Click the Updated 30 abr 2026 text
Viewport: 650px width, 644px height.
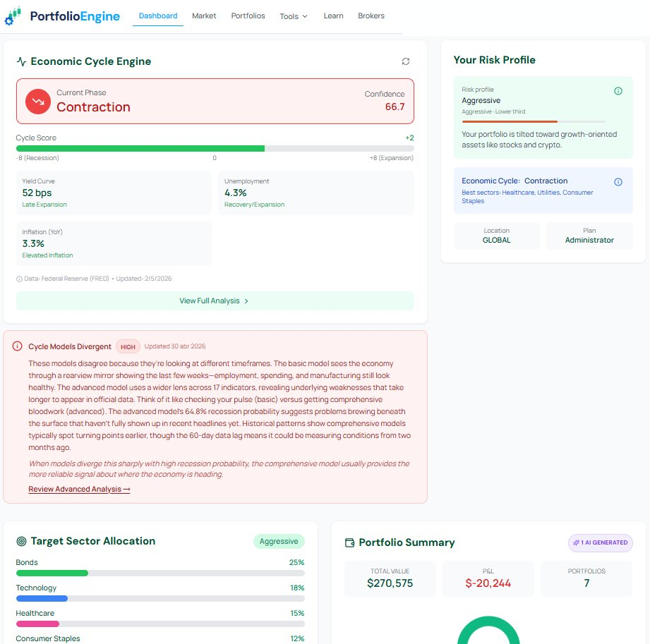[175, 346]
